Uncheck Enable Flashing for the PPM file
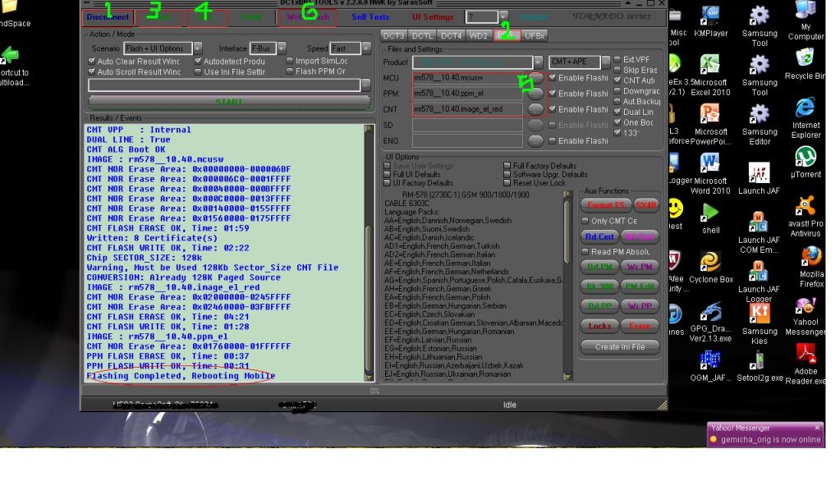This screenshot has width=840, height=504. 553,94
